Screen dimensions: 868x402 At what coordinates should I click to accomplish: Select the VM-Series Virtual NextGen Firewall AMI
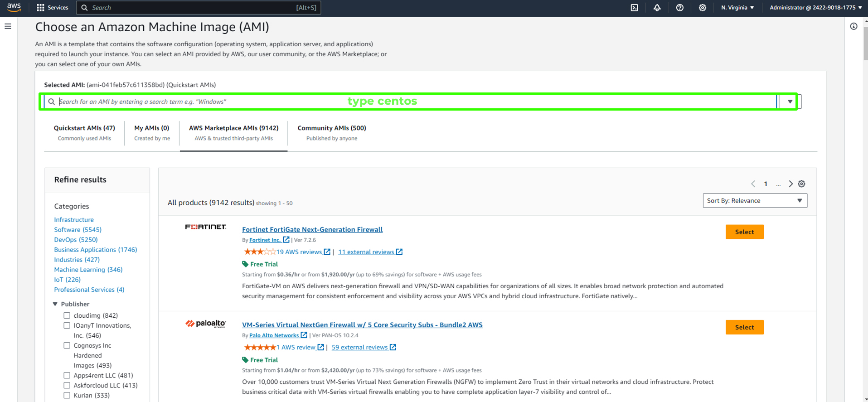pyautogui.click(x=744, y=327)
